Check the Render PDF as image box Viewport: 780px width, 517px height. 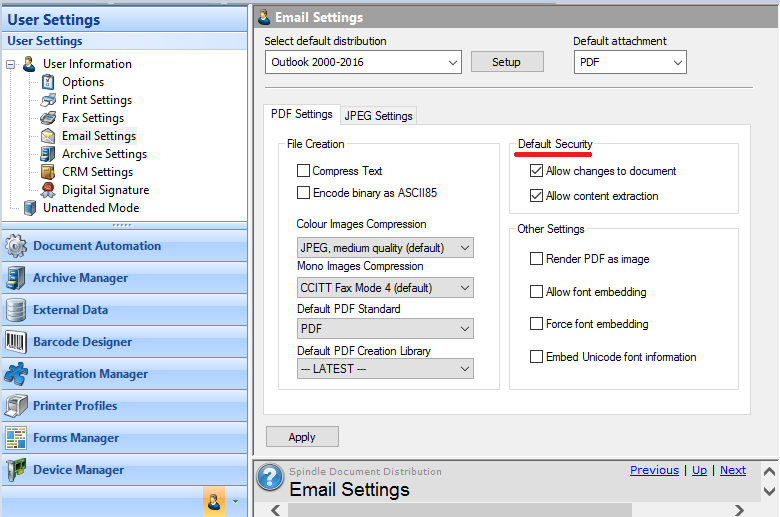(536, 259)
